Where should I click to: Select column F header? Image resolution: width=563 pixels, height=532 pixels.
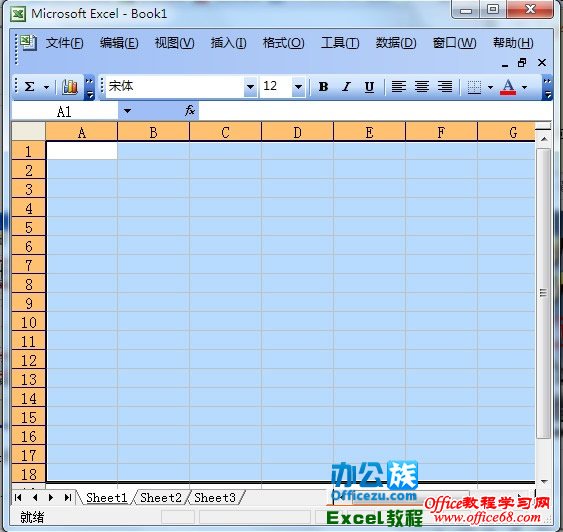pyautogui.click(x=442, y=132)
